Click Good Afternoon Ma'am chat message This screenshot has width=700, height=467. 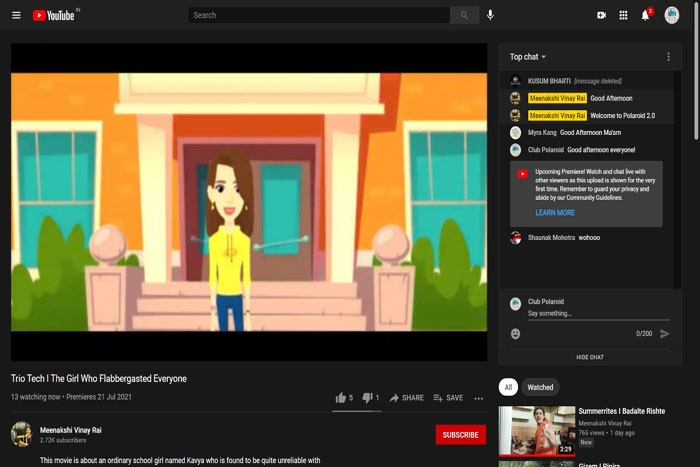(x=590, y=133)
